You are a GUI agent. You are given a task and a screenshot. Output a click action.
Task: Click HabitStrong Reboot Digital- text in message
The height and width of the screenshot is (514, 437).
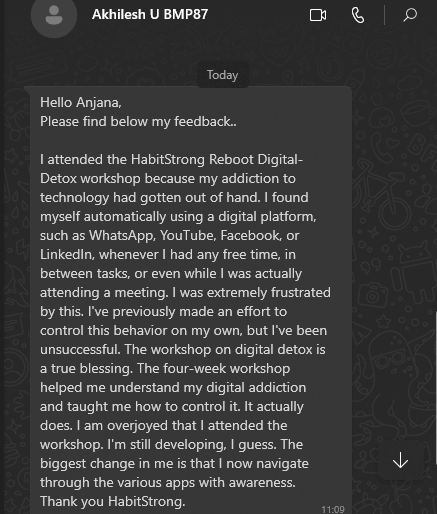click(x=217, y=159)
